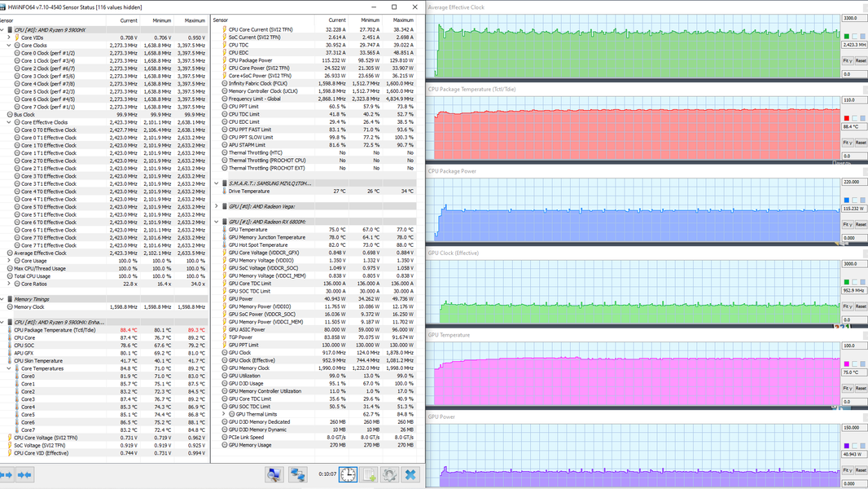The width and height of the screenshot is (868, 489).
Task: Click the collapse-all inward arrows icon
Action: 24,475
